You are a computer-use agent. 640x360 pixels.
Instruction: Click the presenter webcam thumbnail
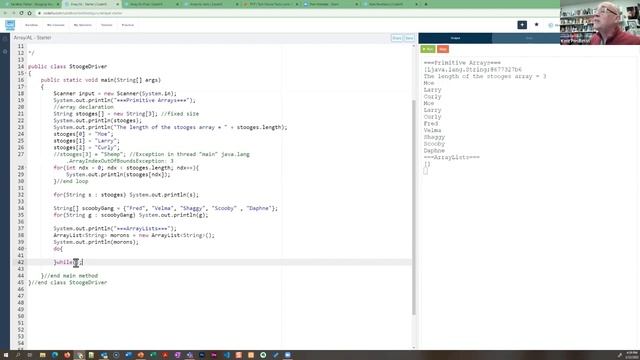pos(600,22)
